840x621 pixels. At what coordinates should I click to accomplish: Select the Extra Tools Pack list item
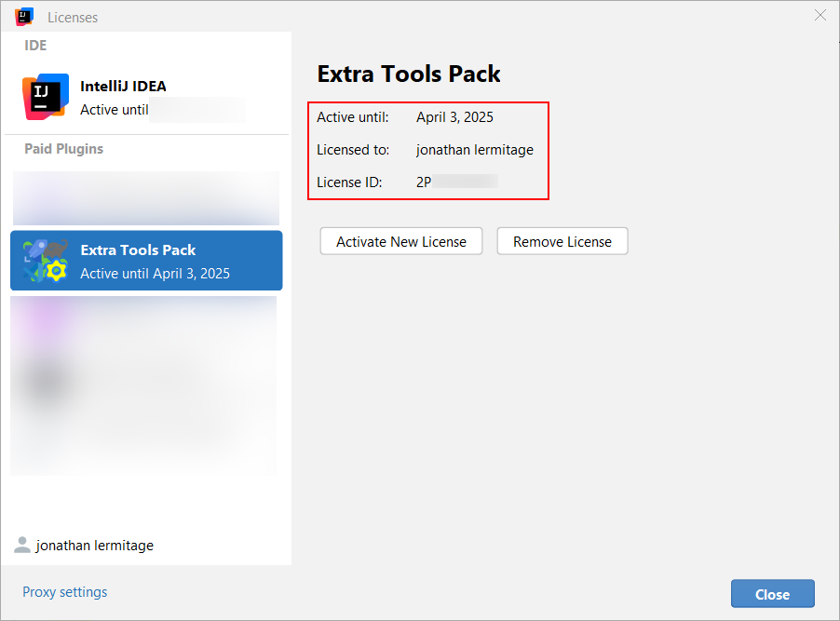pyautogui.click(x=146, y=261)
